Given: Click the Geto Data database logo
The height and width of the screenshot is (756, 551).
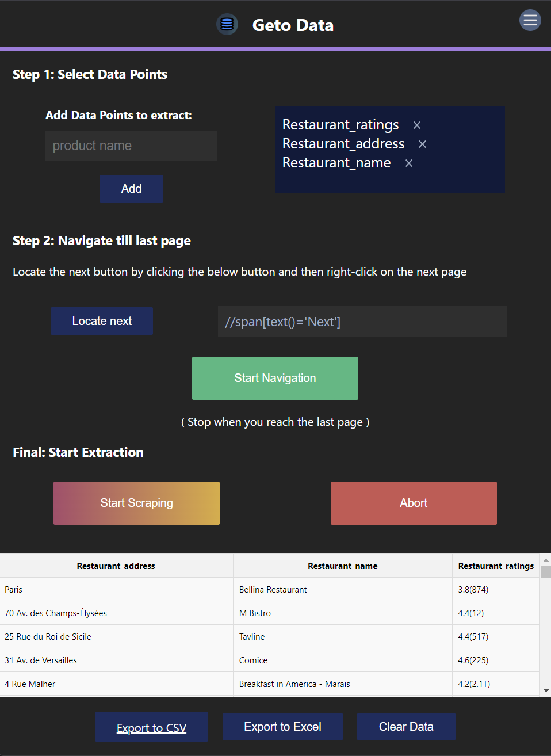Looking at the screenshot, I should click(x=227, y=25).
